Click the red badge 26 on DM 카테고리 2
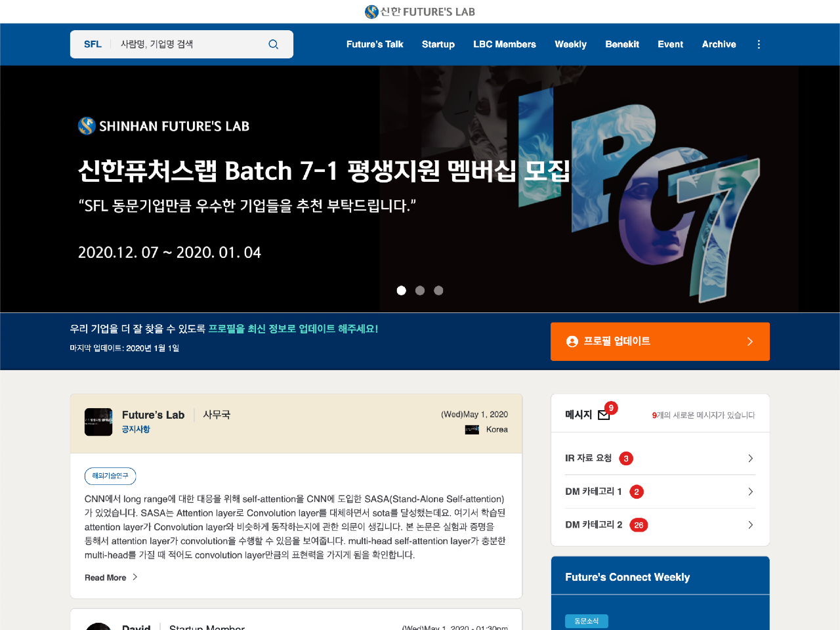 tap(639, 525)
